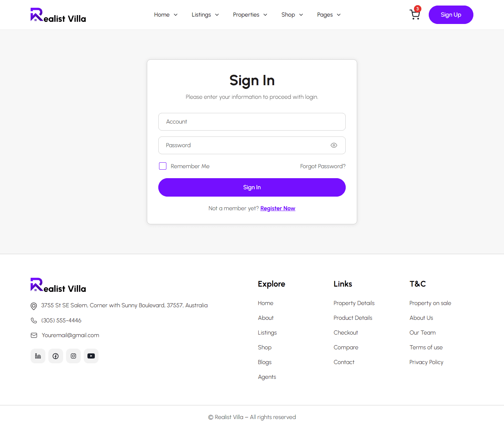
Task: Click the LinkedIn social icon
Action: tap(38, 356)
